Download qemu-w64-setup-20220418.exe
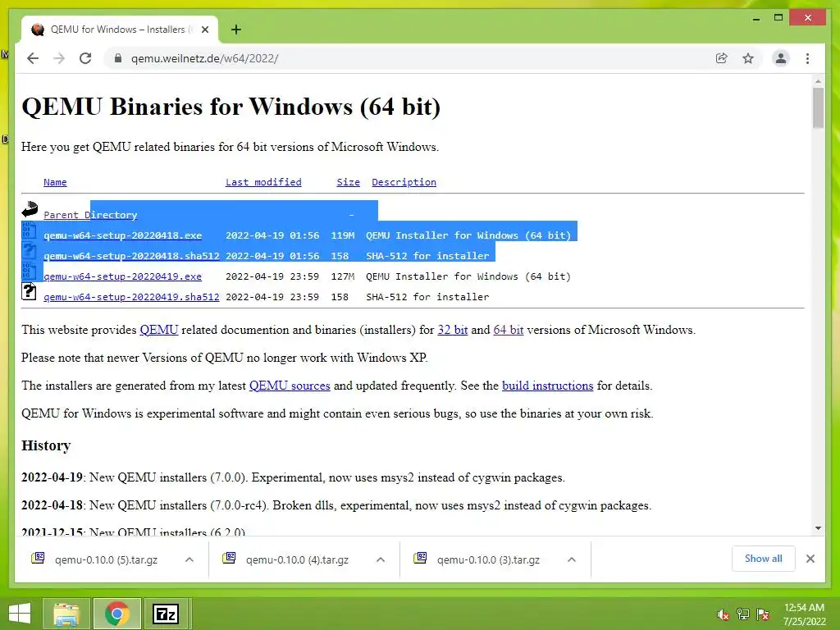The height and width of the screenshot is (630, 840). 123,235
